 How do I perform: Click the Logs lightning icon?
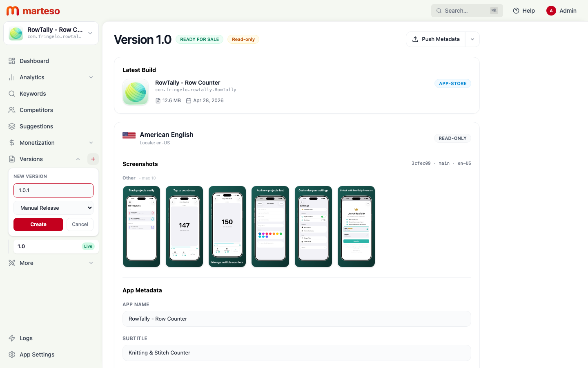coord(12,338)
